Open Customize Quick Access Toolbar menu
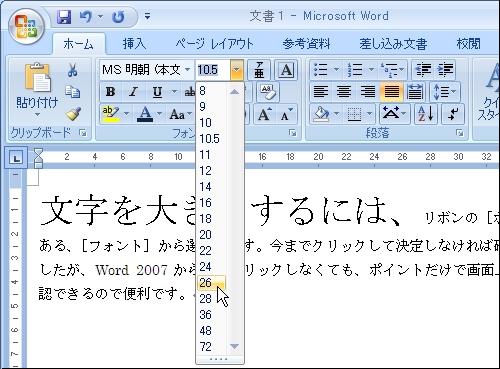The height and width of the screenshot is (369, 500). click(147, 16)
